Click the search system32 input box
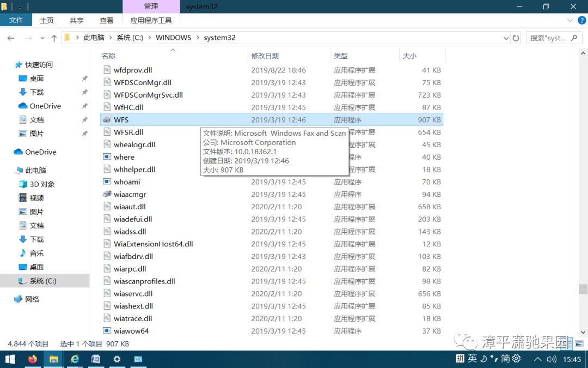Viewport: 588px width, 368px height. (550, 38)
